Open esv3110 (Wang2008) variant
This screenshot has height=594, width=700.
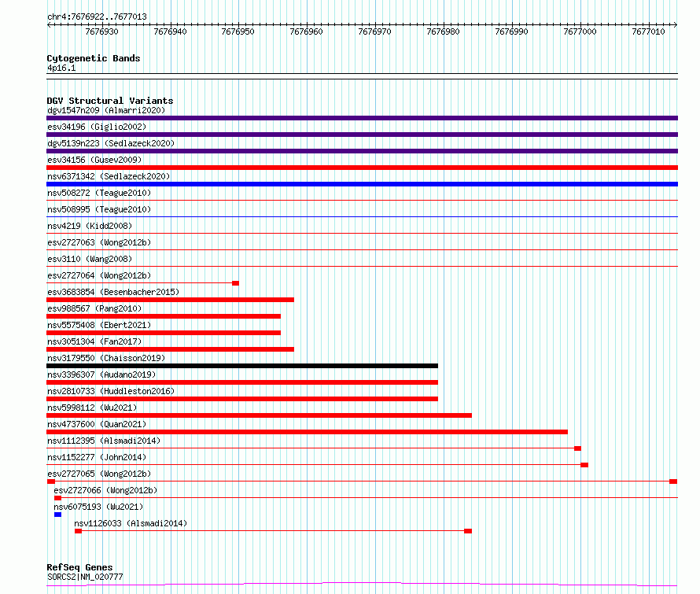[90, 259]
